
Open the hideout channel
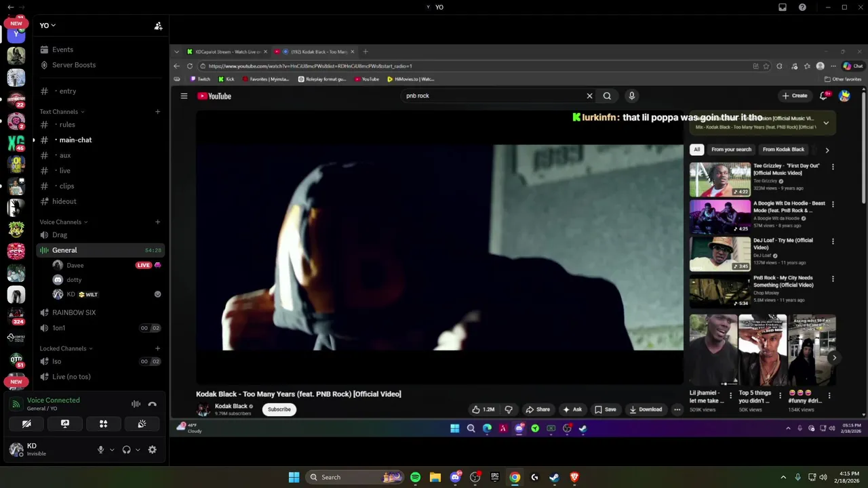point(64,201)
